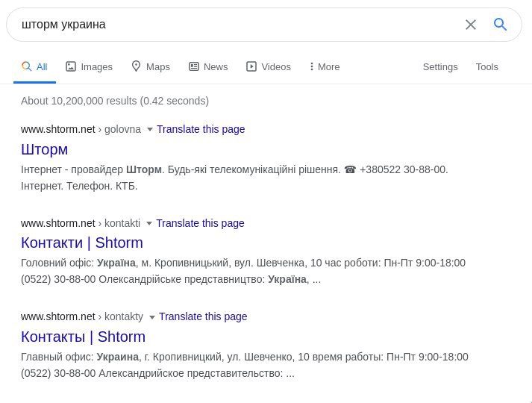Click the www.shtorm.net › golovna URL
The height and width of the screenshot is (403, 532).
(x=81, y=129)
